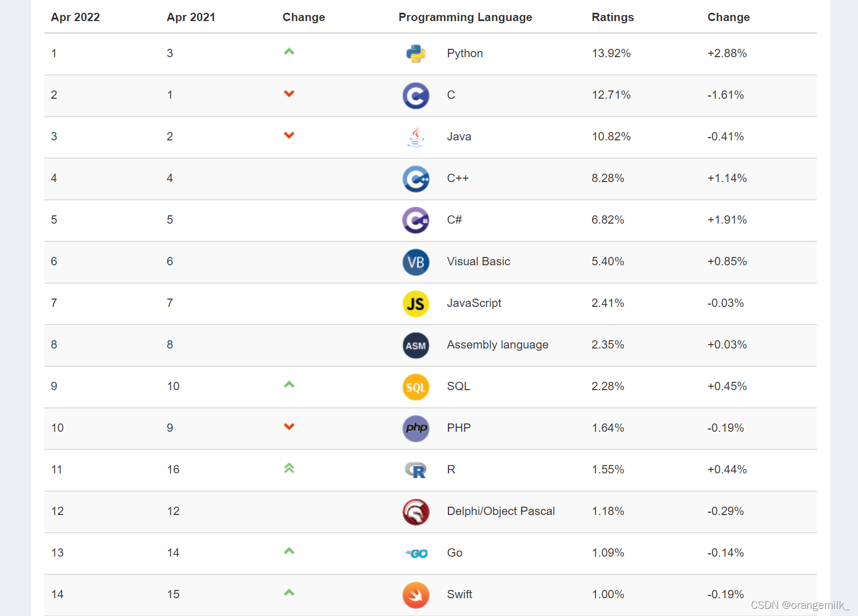Viewport: 858px width, 616px height.
Task: Click the Java coffee cup logo
Action: point(416,137)
